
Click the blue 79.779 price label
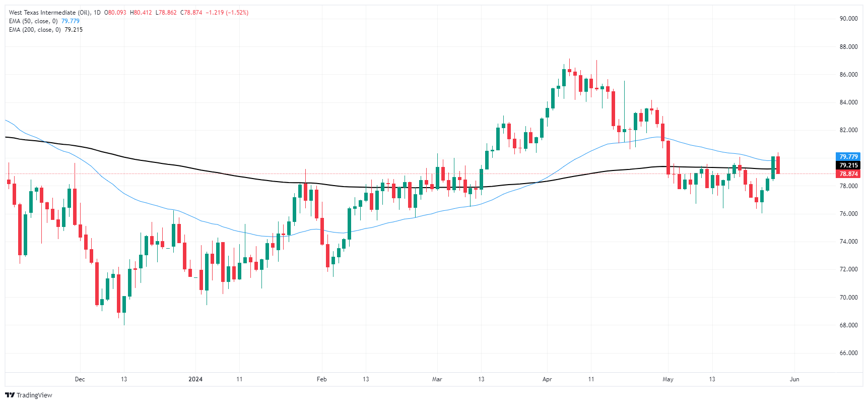coord(848,157)
